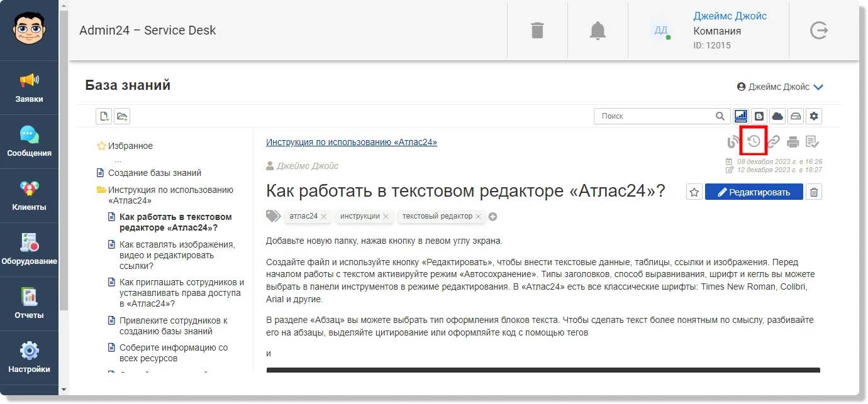
Task: Remove the текстовый редактор tag
Action: click(x=478, y=216)
